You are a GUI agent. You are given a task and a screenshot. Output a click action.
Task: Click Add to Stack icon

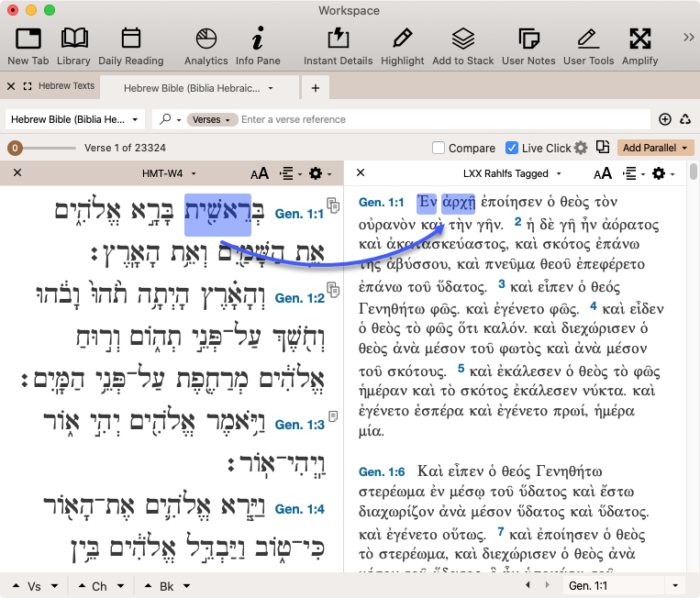coord(462,46)
